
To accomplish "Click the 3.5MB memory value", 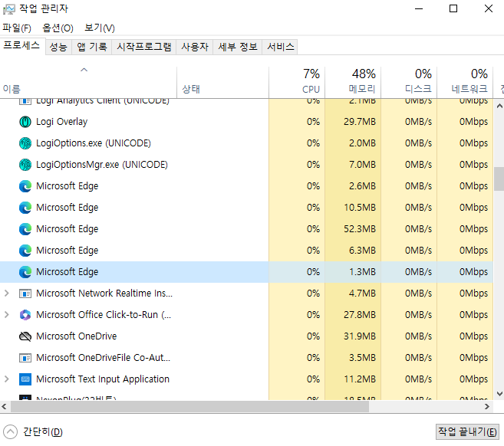I will pos(362,358).
